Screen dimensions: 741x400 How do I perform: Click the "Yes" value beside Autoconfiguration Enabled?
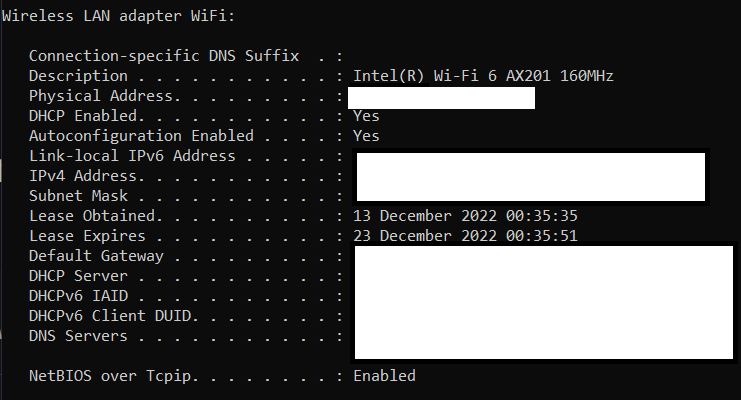[x=366, y=136]
